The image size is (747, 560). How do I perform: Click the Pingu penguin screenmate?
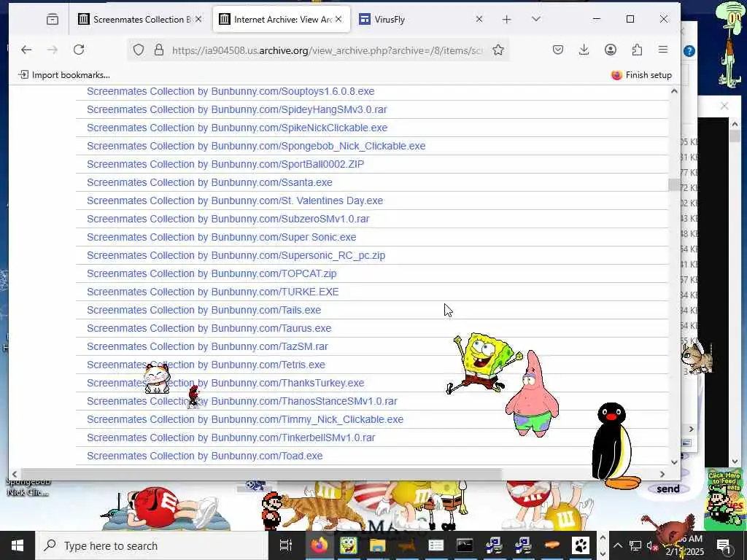pos(614,446)
